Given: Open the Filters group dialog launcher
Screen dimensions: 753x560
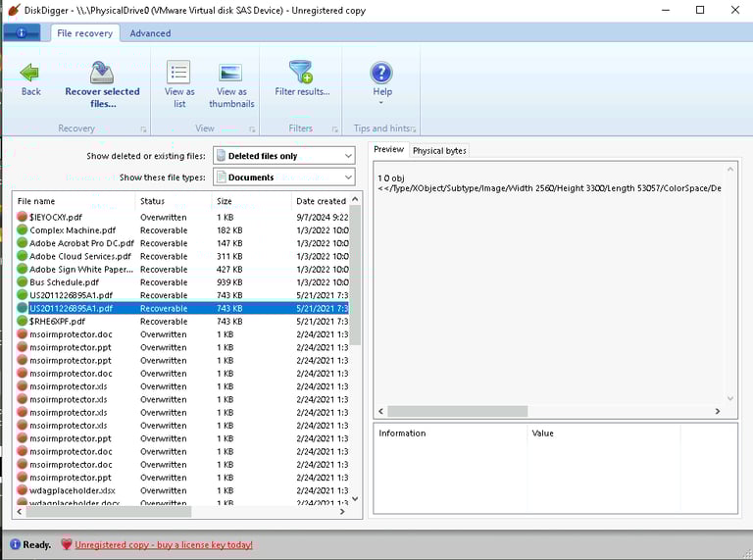Looking at the screenshot, I should (x=334, y=129).
